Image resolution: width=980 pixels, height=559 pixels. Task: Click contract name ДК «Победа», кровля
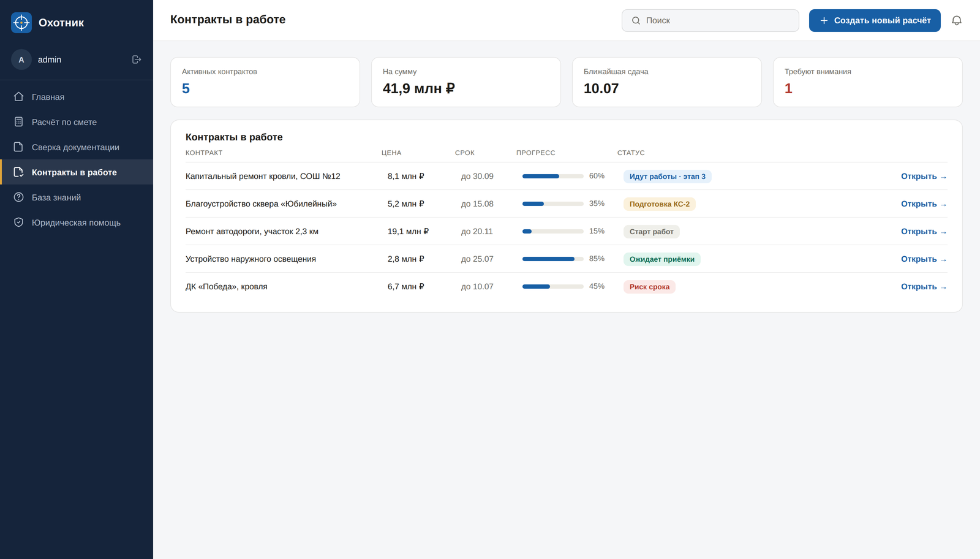[227, 286]
